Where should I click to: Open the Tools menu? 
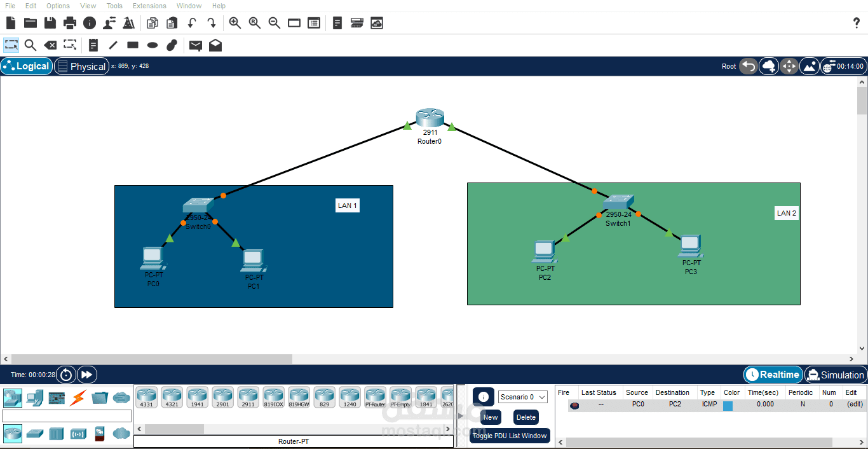click(114, 6)
